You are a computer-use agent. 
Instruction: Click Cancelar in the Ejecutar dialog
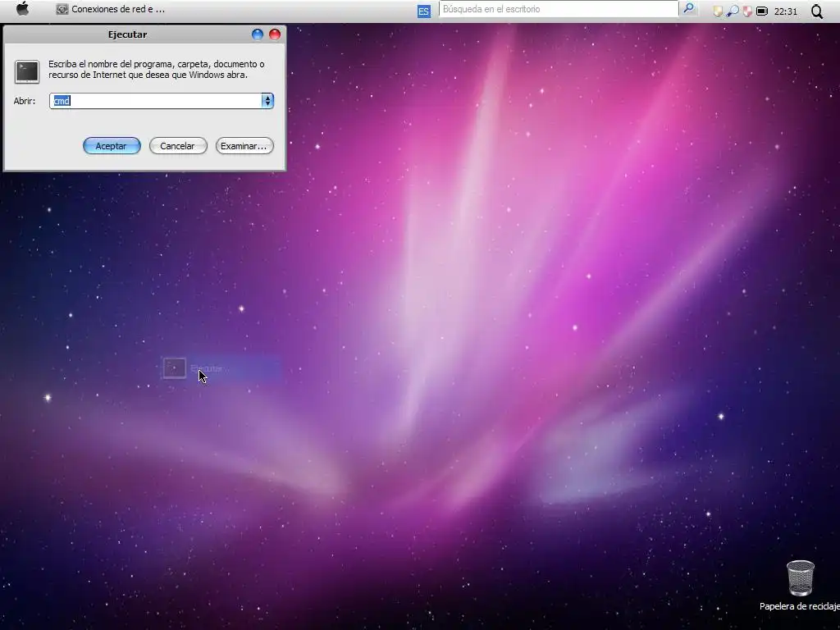point(178,146)
